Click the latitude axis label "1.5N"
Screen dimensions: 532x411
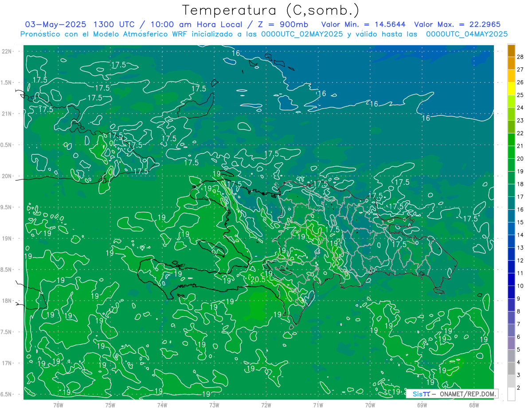tap(7, 82)
